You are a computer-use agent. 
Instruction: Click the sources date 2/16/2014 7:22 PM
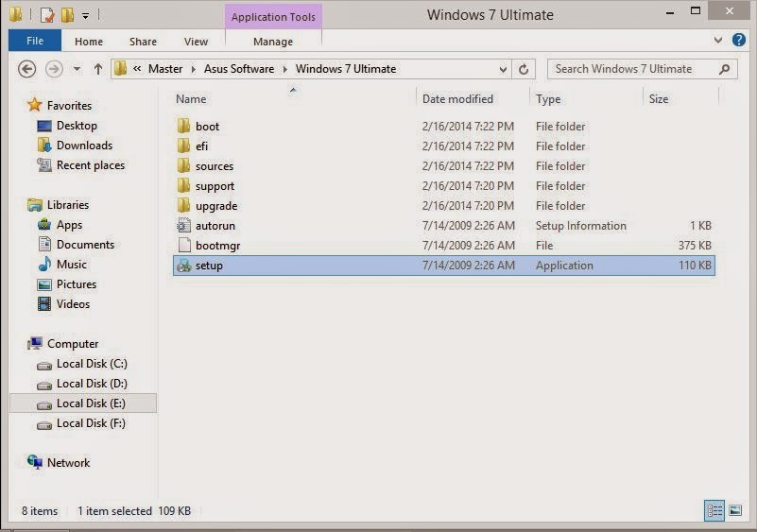pos(468,165)
